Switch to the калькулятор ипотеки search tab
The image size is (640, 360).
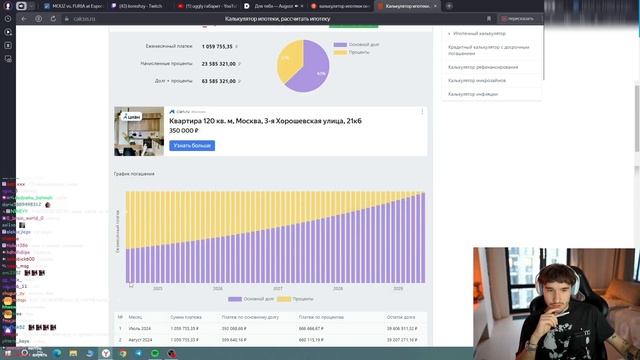[340, 6]
